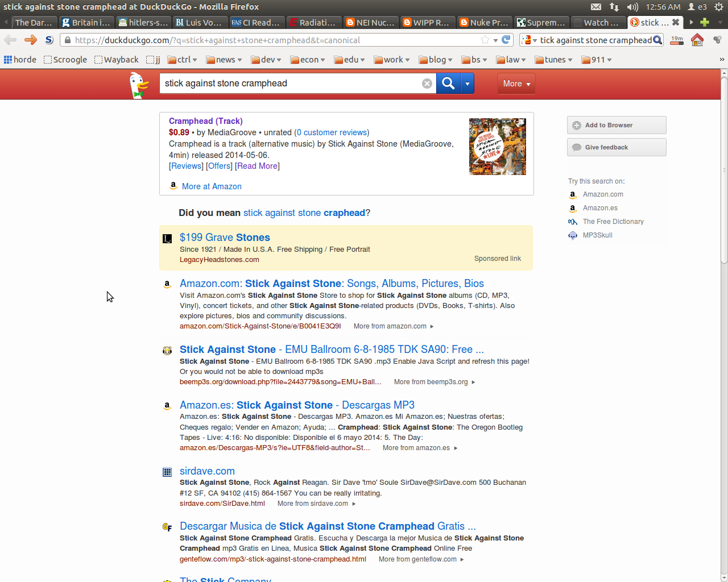The height and width of the screenshot is (582, 728).
Task: Click the Add to Browser button
Action: (616, 125)
